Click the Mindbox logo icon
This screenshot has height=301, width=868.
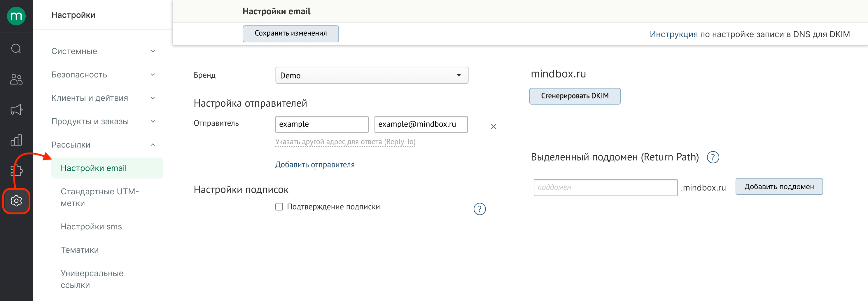pos(16,16)
